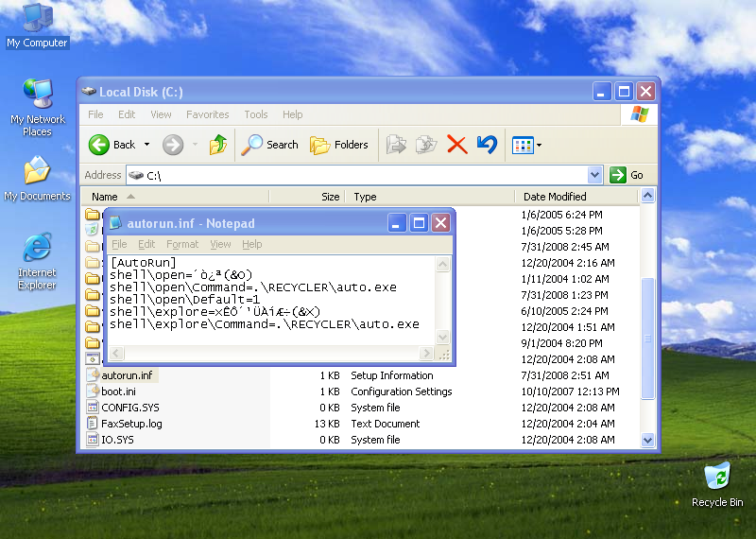Click the blue Undo arrow icon
Screen dimensions: 756x539
tap(487, 145)
